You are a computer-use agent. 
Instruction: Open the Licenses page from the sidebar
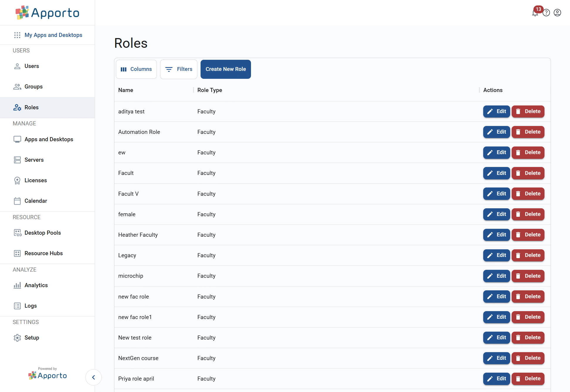[35, 180]
